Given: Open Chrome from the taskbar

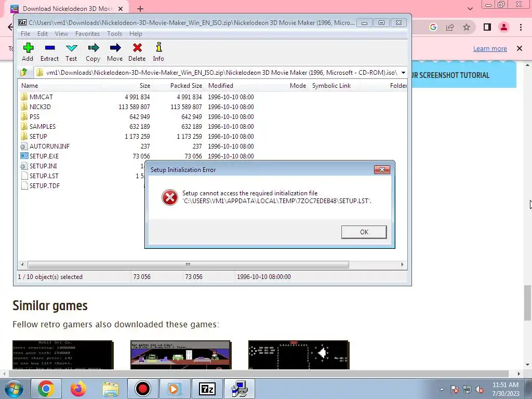Looking at the screenshot, I should pos(46,389).
